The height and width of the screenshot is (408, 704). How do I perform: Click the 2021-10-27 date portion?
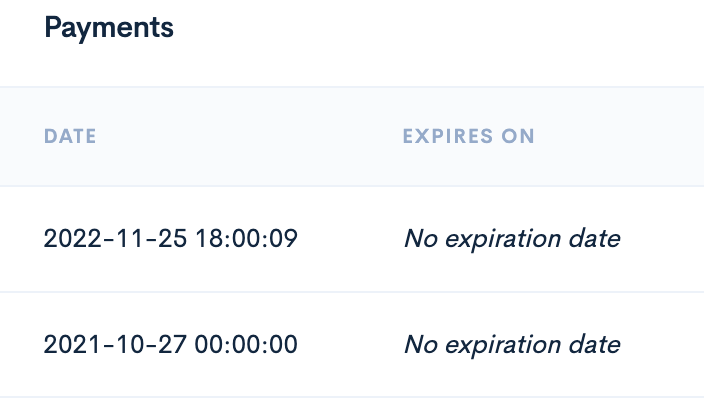(x=115, y=345)
